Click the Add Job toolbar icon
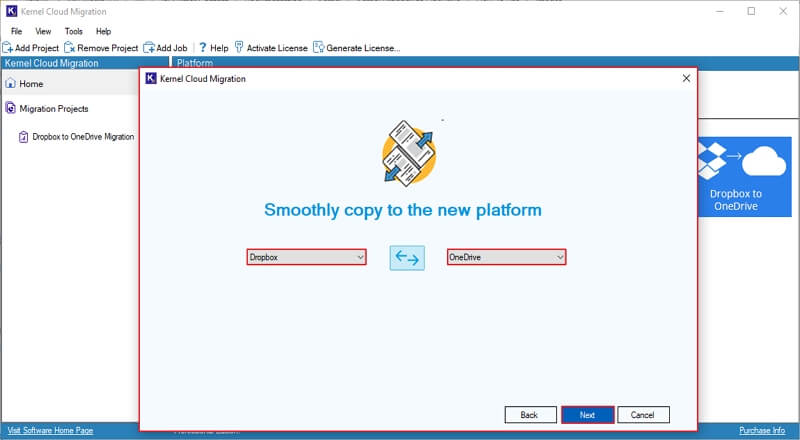The image size is (800, 440). click(x=149, y=48)
